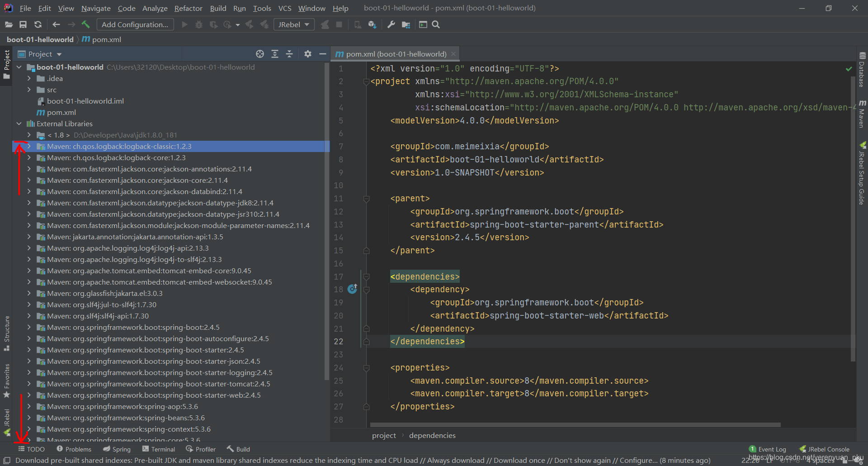
Task: Fold the parent tag at line 11
Action: [x=367, y=199]
